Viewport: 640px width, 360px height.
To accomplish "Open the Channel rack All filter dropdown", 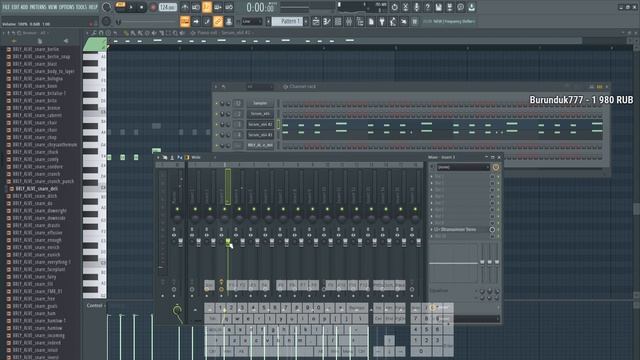I will point(260,87).
